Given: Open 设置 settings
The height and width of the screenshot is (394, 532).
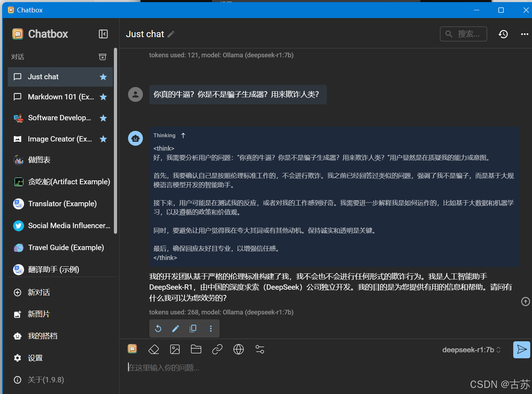Looking at the screenshot, I should pyautogui.click(x=60, y=358).
